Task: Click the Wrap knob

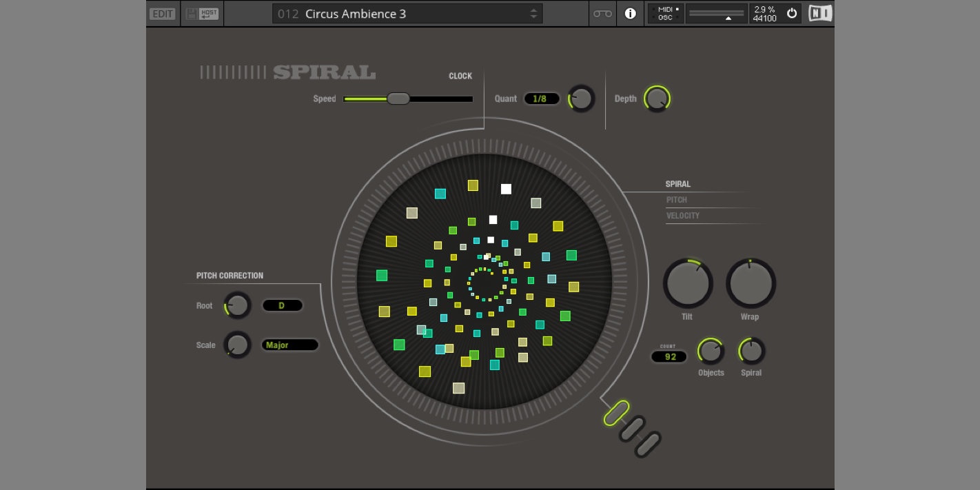Action: [751, 284]
